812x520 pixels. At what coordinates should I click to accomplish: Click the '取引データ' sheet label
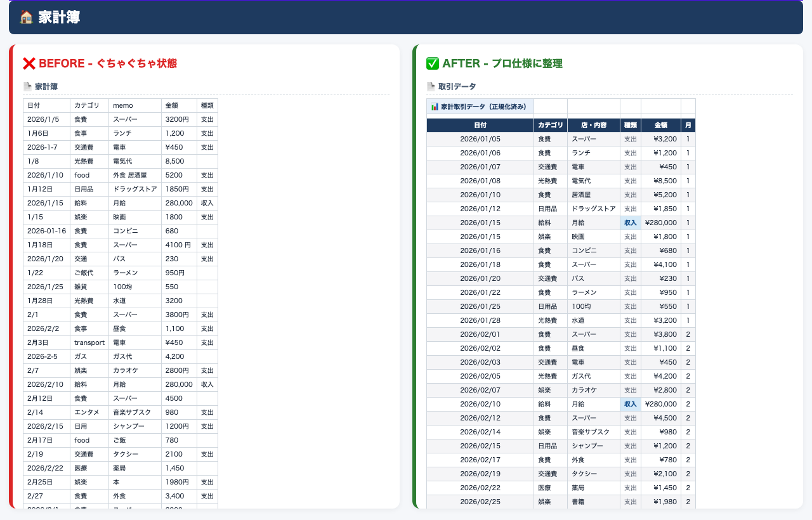point(457,86)
